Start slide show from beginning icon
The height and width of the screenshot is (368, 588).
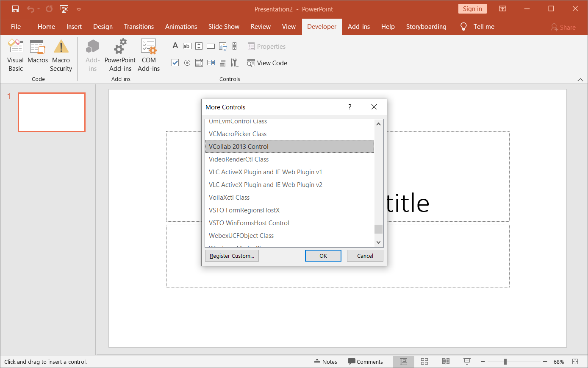point(64,9)
